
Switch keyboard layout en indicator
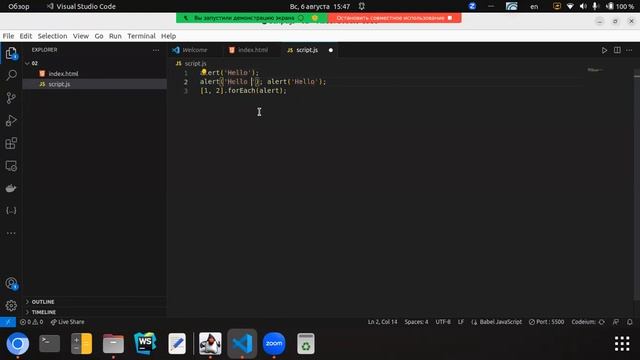point(534,7)
